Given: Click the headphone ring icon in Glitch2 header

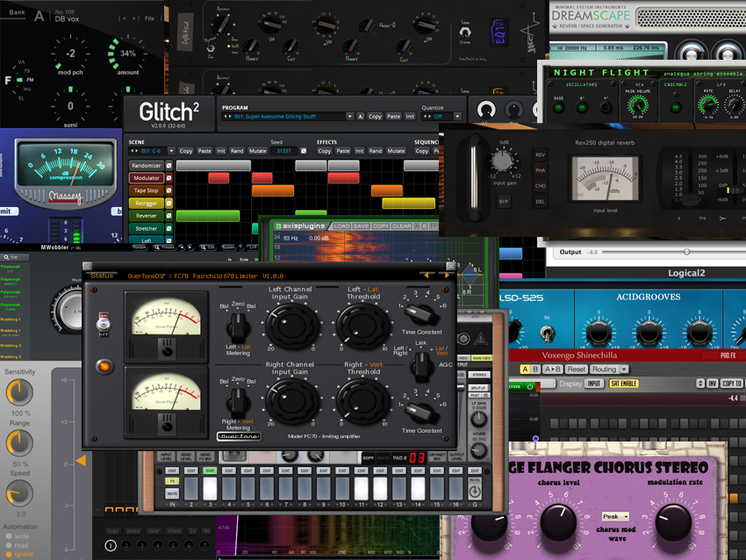Looking at the screenshot, I should (x=485, y=110).
